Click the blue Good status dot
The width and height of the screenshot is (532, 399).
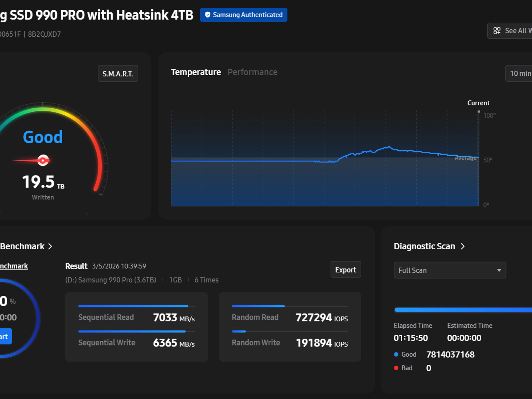[396, 354]
